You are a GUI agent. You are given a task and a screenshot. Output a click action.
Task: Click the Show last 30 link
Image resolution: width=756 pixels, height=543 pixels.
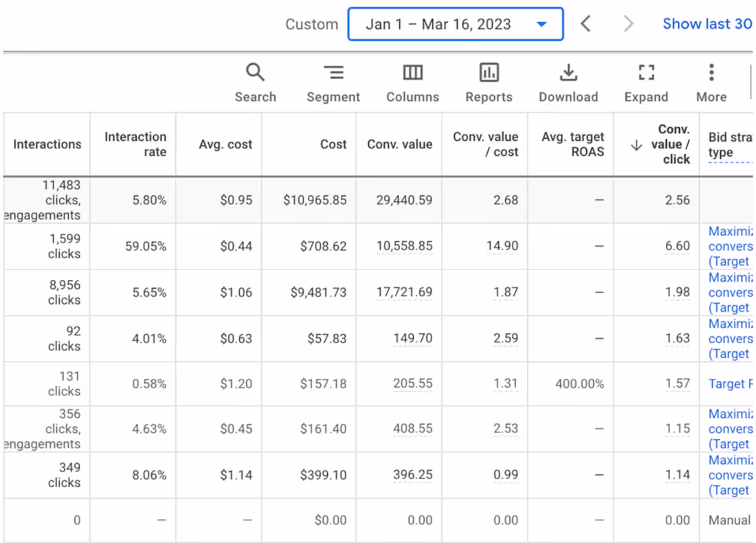click(x=707, y=23)
